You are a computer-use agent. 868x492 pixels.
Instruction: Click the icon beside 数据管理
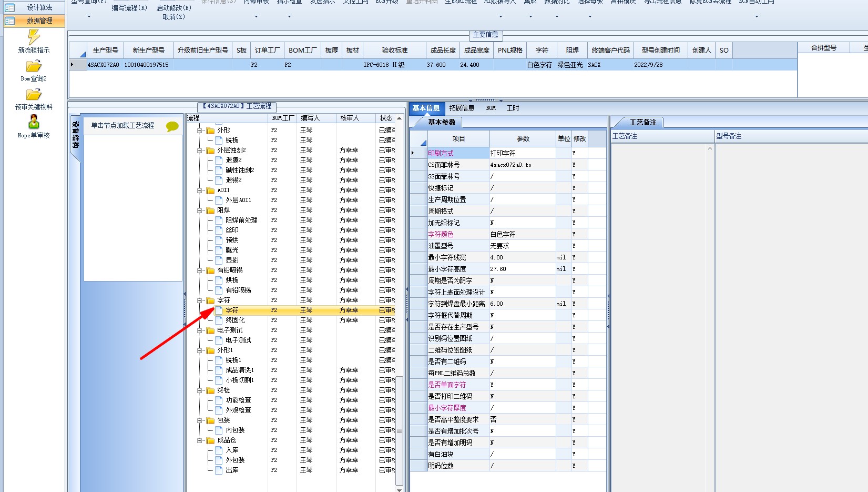pyautogui.click(x=9, y=21)
